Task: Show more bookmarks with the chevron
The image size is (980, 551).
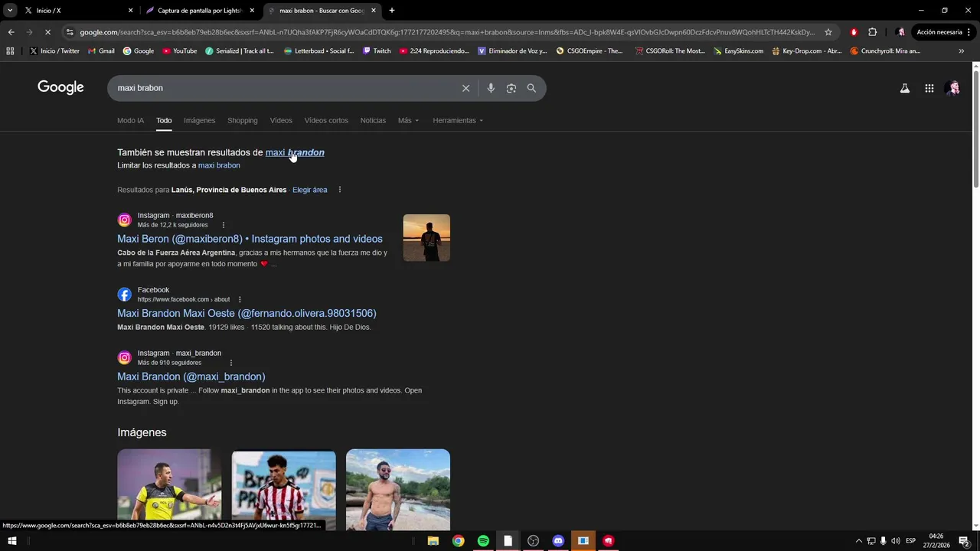Action: pyautogui.click(x=962, y=51)
